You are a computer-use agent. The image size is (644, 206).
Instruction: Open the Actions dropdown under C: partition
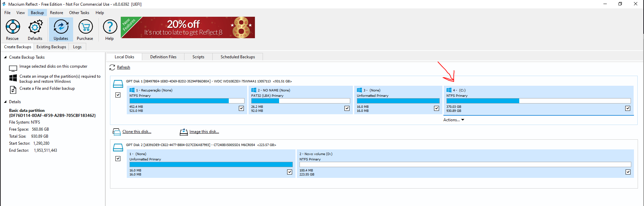(x=454, y=120)
